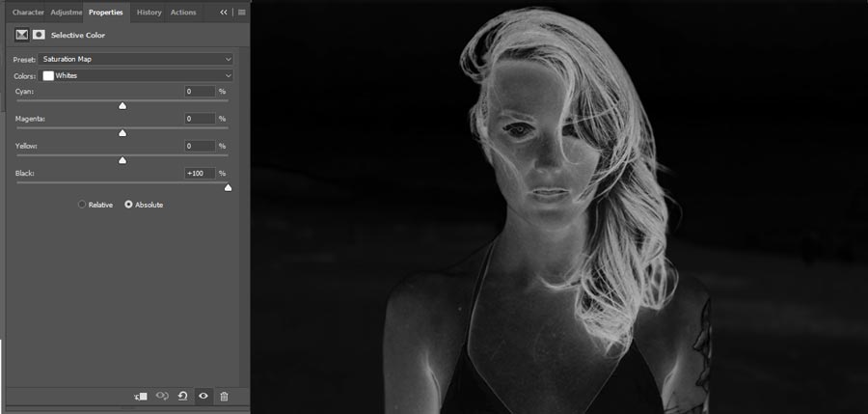Click the Yellow slider handle
868x414 pixels.
click(x=122, y=160)
